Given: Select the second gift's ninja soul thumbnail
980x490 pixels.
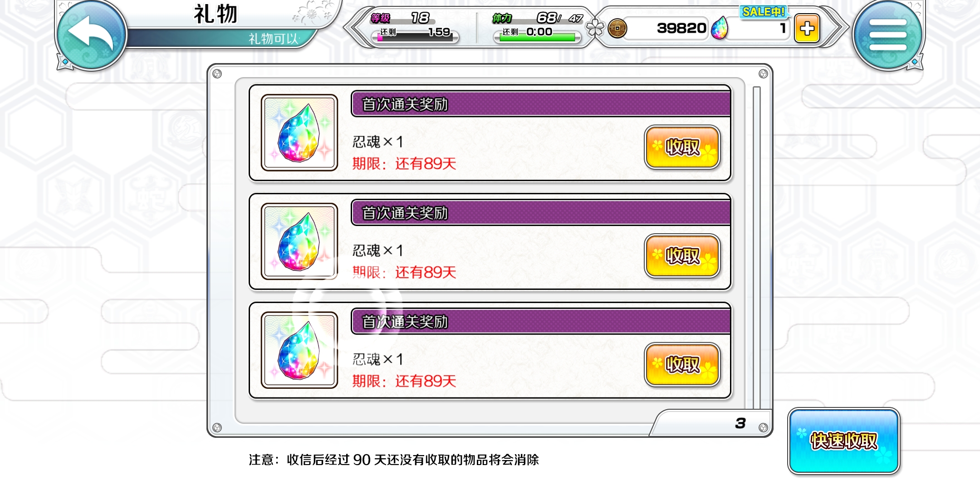Looking at the screenshot, I should pos(299,241).
